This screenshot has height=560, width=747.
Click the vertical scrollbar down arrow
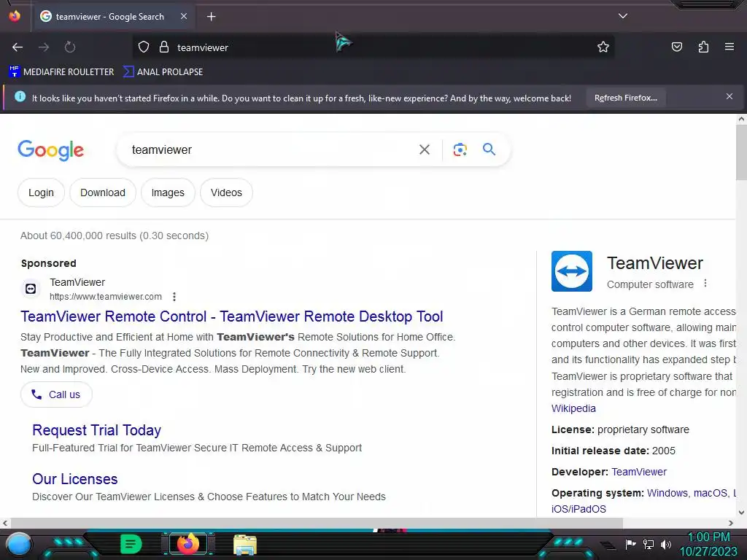[741, 513]
